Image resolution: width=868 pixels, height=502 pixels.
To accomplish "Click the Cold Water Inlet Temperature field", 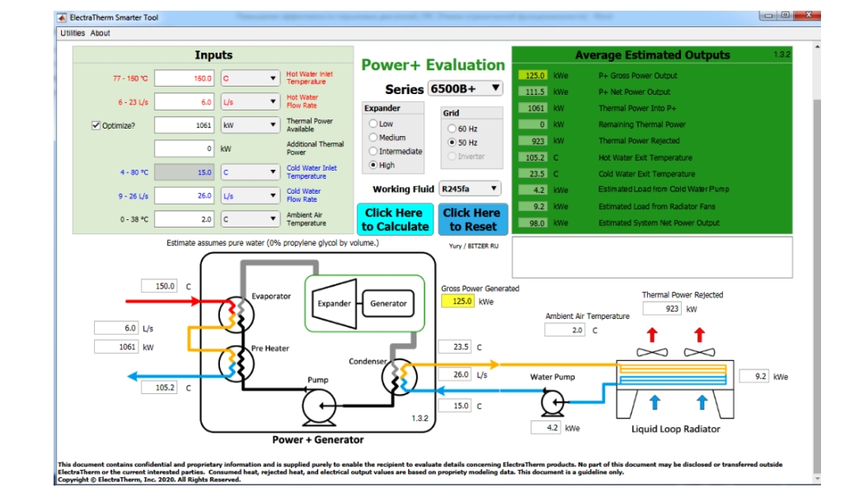I will tap(185, 172).
